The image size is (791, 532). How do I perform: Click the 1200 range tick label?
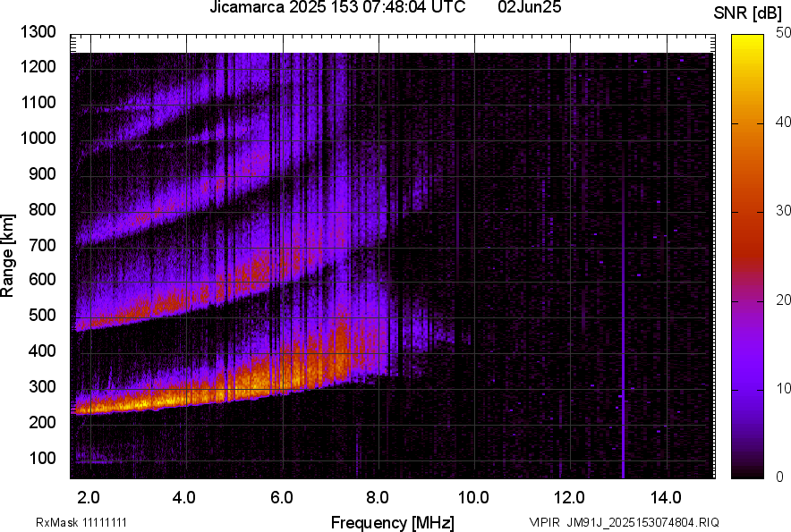point(38,66)
